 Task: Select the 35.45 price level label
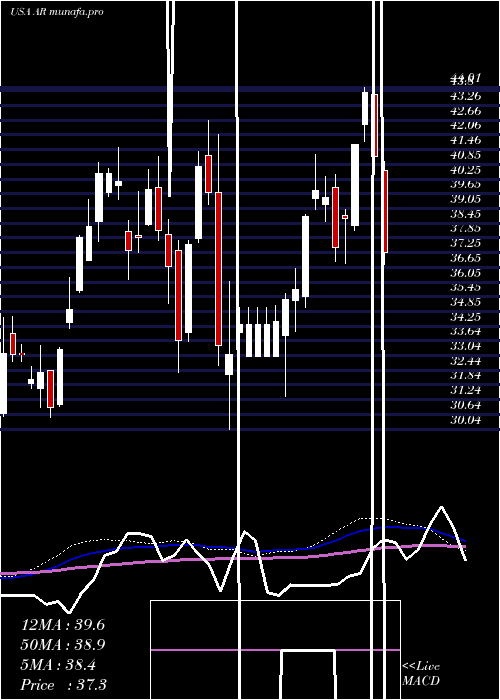click(465, 287)
